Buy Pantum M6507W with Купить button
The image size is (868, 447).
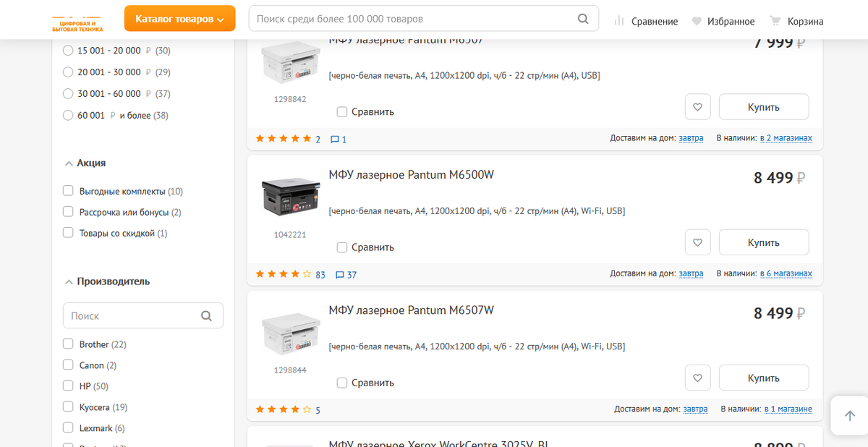tap(764, 378)
